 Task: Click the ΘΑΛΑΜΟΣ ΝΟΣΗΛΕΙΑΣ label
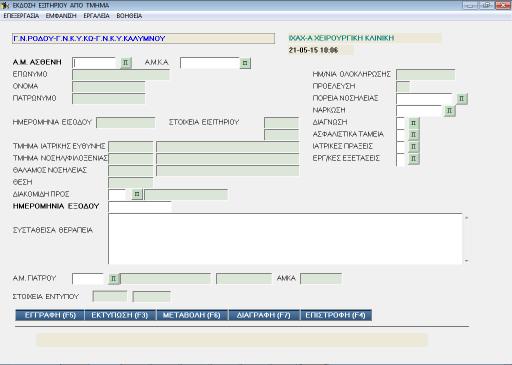(x=50, y=170)
